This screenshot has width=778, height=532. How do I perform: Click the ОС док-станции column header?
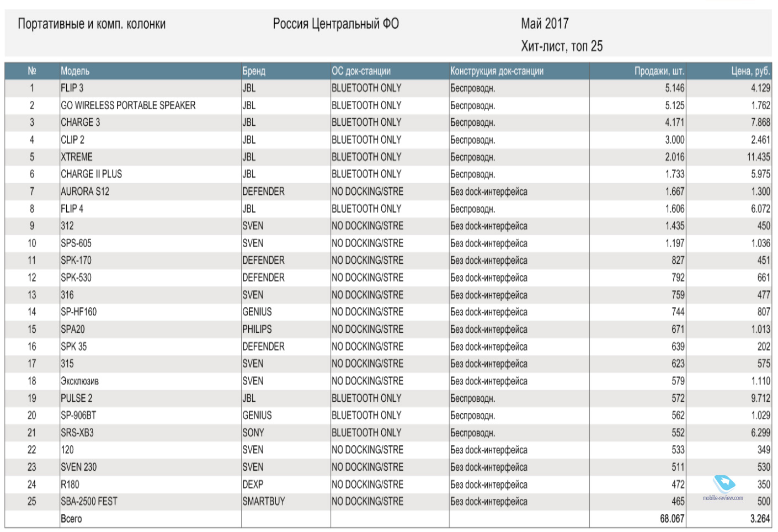pyautogui.click(x=361, y=71)
